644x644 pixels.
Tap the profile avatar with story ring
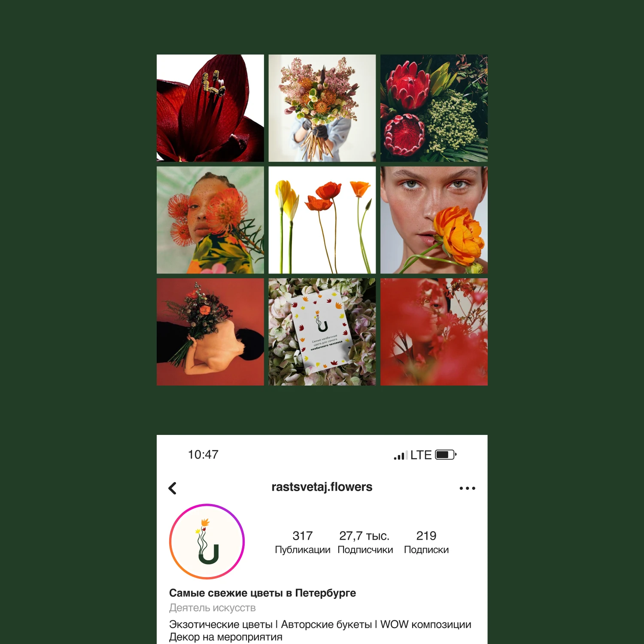207,541
